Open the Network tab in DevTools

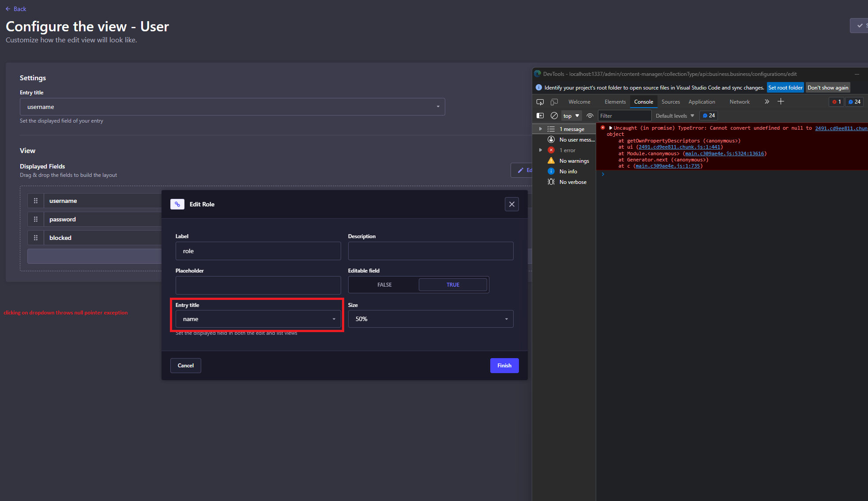[740, 102]
